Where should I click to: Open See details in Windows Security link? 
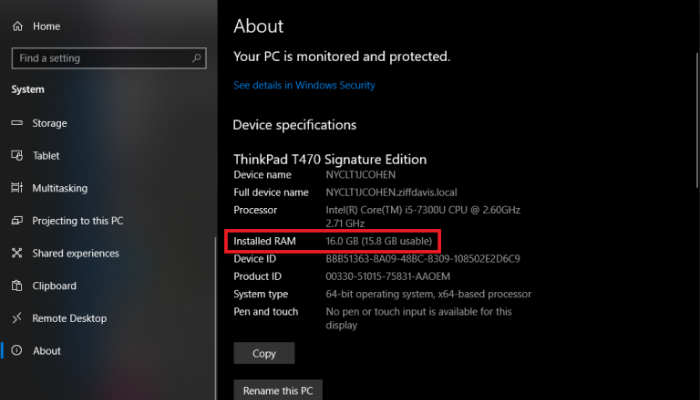[304, 86]
